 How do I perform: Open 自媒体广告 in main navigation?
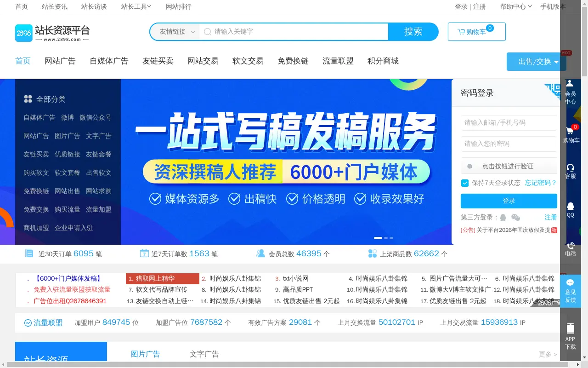109,61
